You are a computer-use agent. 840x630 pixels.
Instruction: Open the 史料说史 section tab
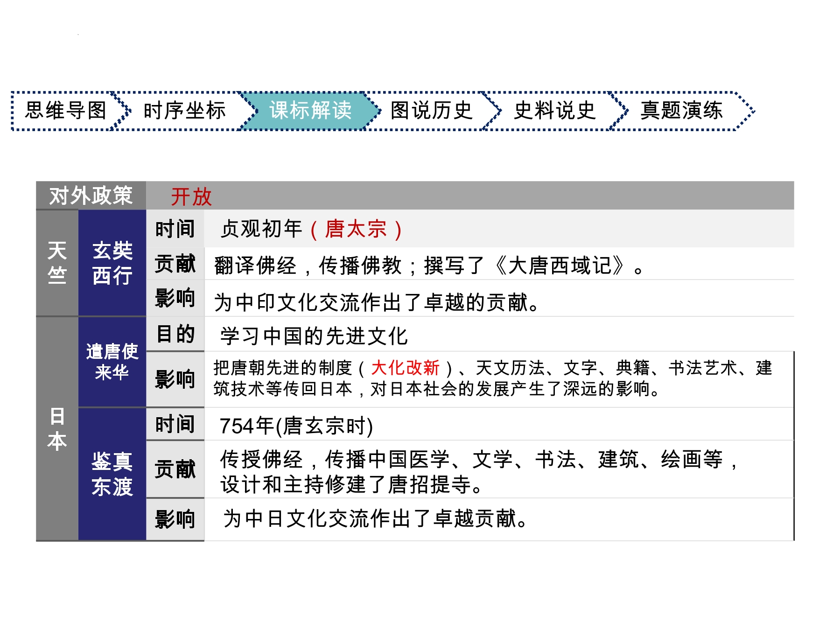tap(554, 111)
